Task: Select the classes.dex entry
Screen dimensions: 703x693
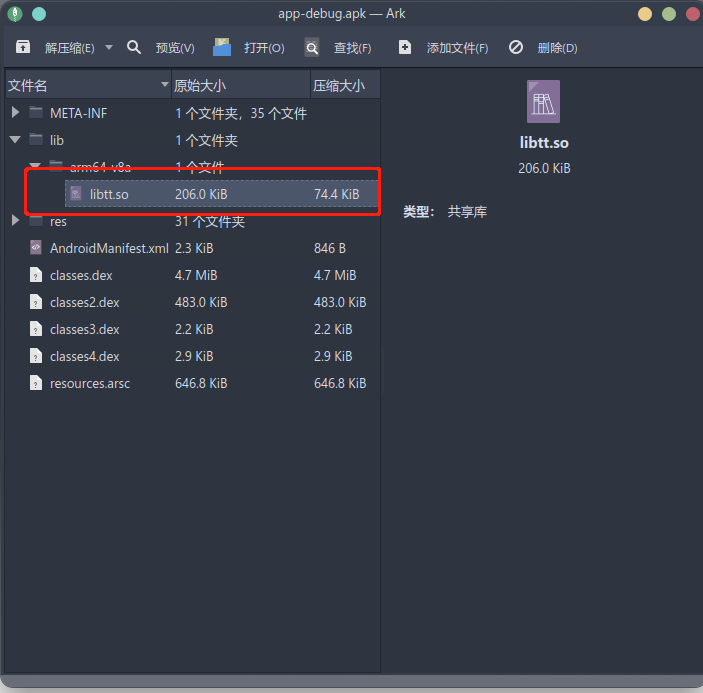Action: tap(81, 275)
